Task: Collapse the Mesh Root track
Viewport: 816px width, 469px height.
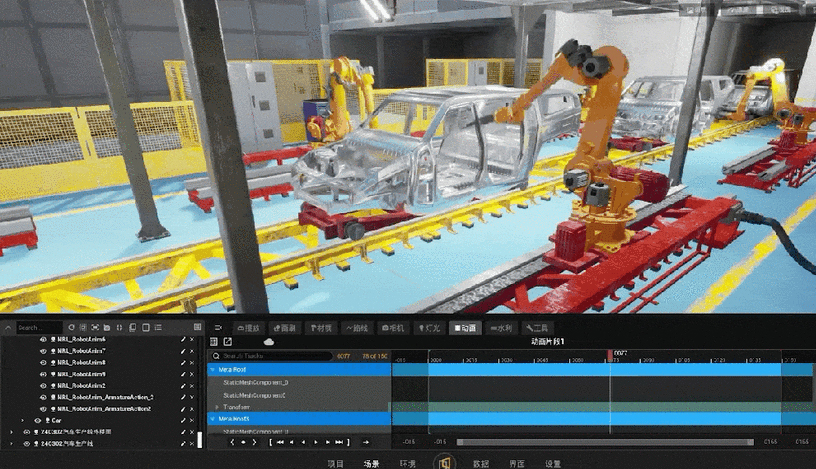Action: click(x=212, y=369)
